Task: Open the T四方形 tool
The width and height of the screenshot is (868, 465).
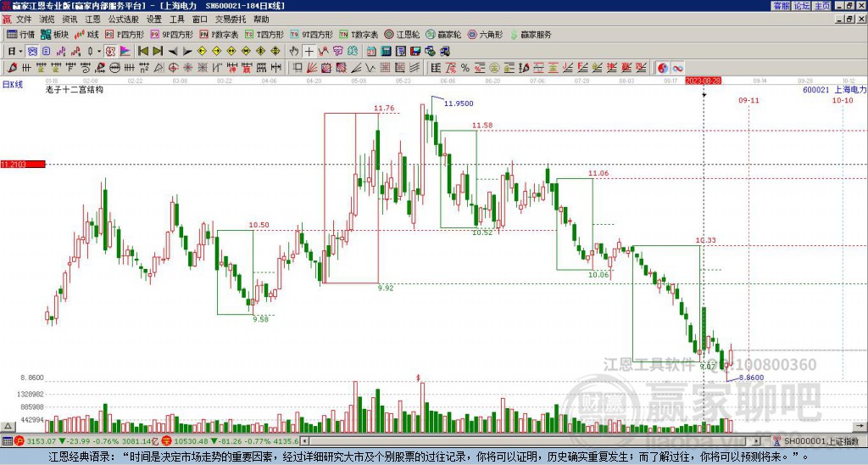Action: coord(264,34)
